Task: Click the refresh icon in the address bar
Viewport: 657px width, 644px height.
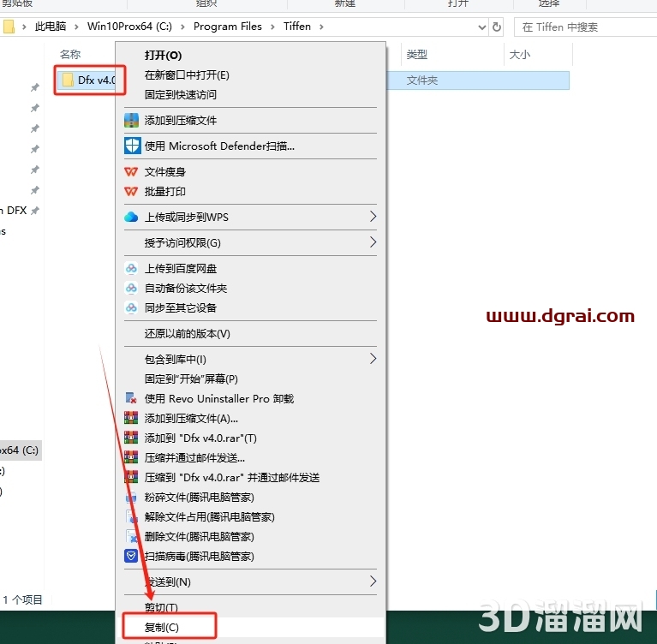Action: tap(497, 27)
